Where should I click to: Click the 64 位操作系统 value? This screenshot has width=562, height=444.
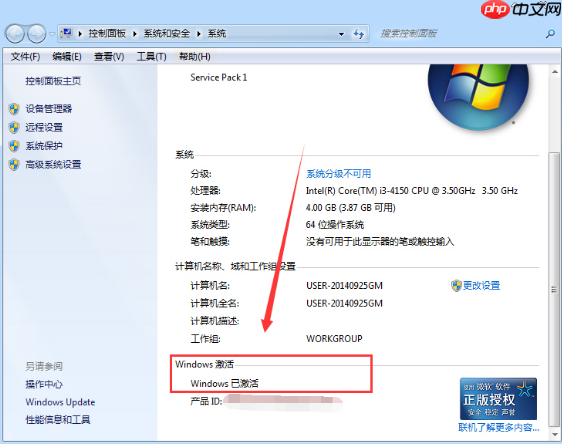[x=335, y=225]
